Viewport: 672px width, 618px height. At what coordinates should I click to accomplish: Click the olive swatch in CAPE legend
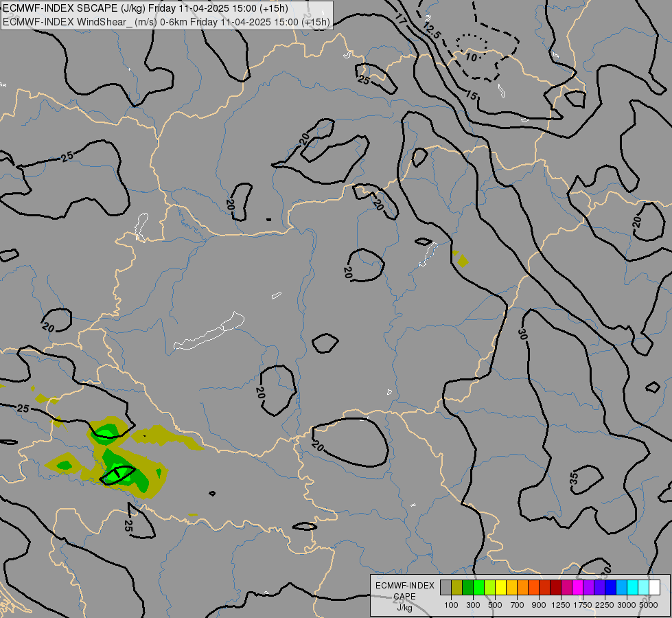456,588
